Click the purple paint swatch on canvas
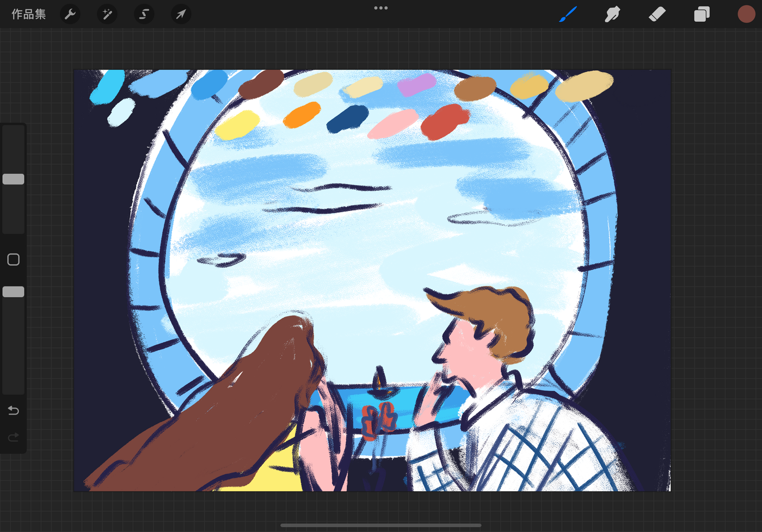Image resolution: width=762 pixels, height=532 pixels. tap(417, 85)
